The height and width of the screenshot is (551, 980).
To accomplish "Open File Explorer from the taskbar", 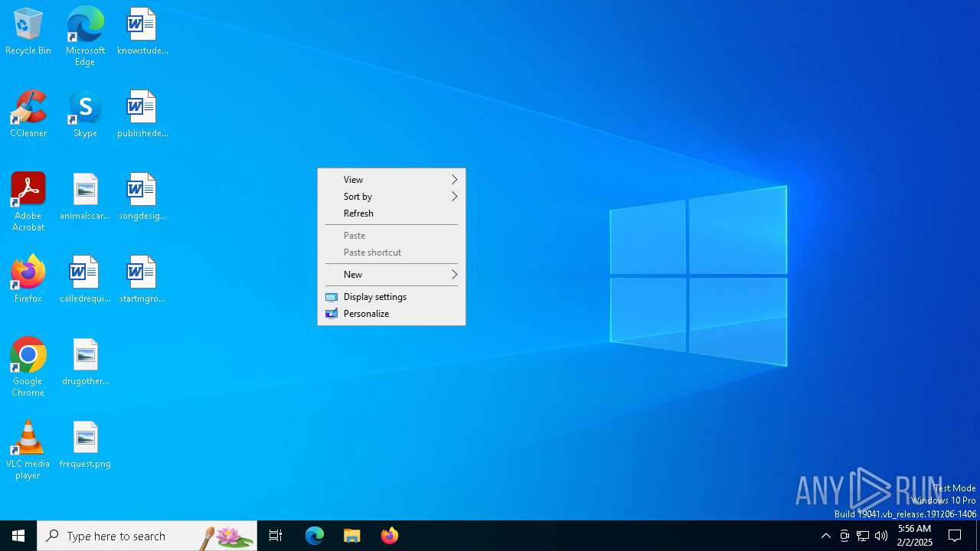I will tap(352, 536).
